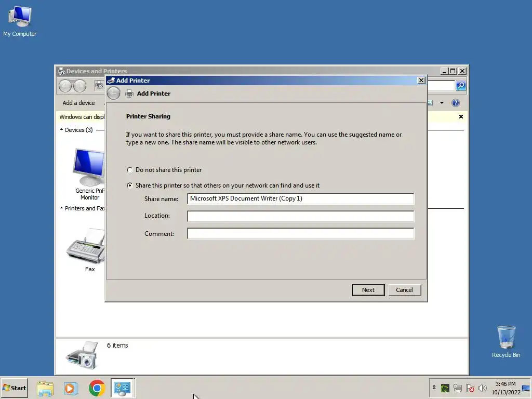532x399 pixels.
Task: Maximize the Devices and Printers window
Action: 453,71
